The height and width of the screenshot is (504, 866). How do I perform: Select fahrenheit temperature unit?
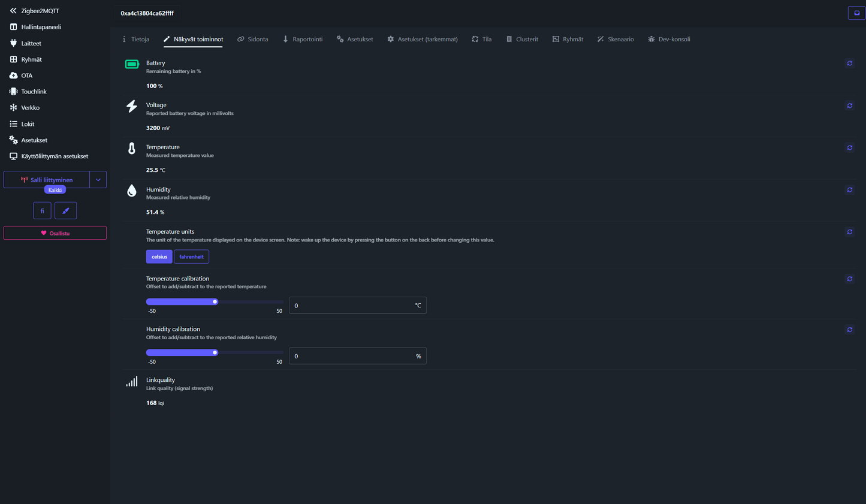191,256
